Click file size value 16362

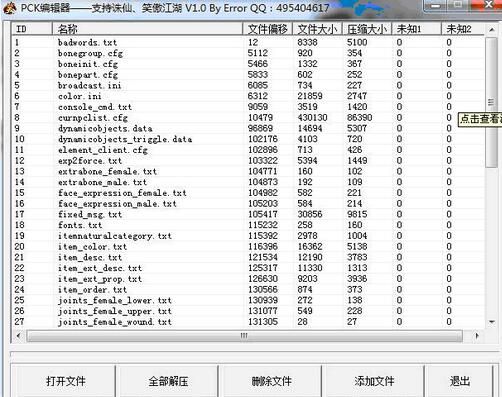[310, 247]
